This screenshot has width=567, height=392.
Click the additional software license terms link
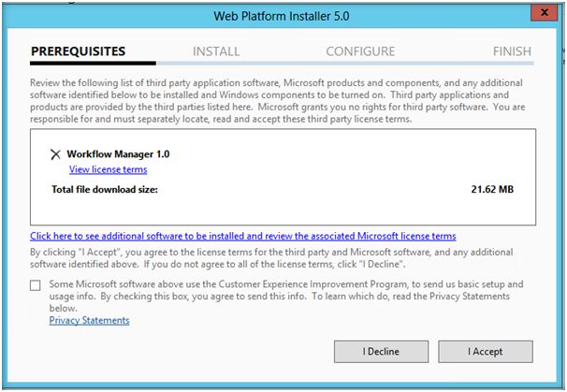243,236
